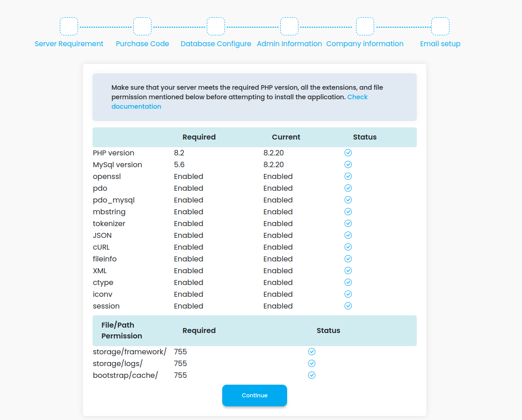522x420 pixels.
Task: Click the 'Current' column header
Action: [x=286, y=137]
